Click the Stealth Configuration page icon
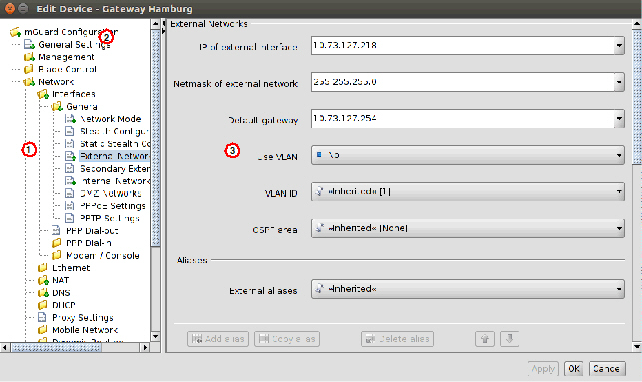Screen dimensions: 642x382 point(70,131)
